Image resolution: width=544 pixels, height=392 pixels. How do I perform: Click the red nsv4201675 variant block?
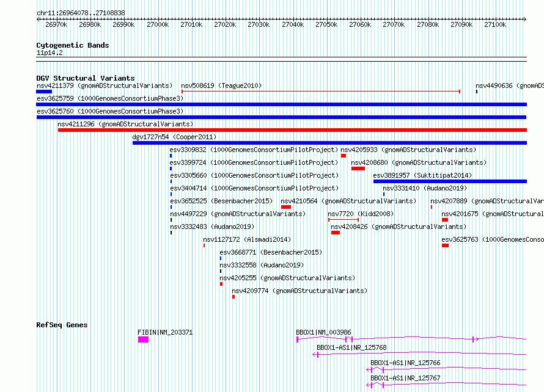pos(445,220)
